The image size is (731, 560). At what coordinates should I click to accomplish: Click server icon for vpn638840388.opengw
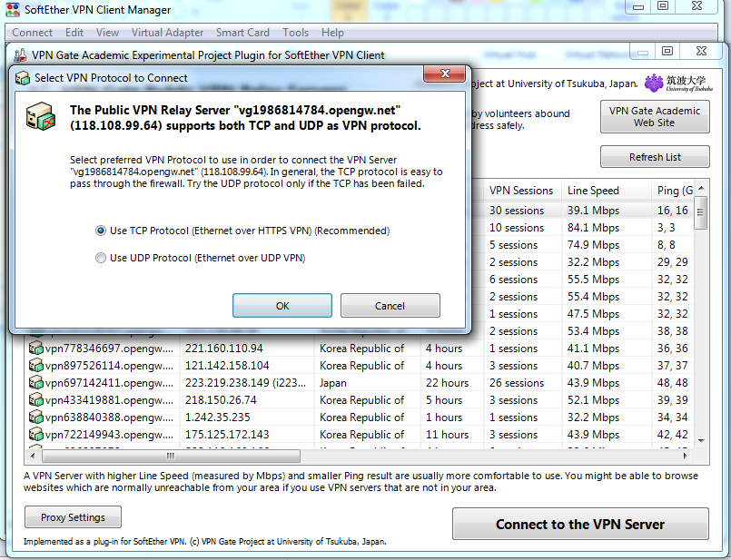coord(36,417)
